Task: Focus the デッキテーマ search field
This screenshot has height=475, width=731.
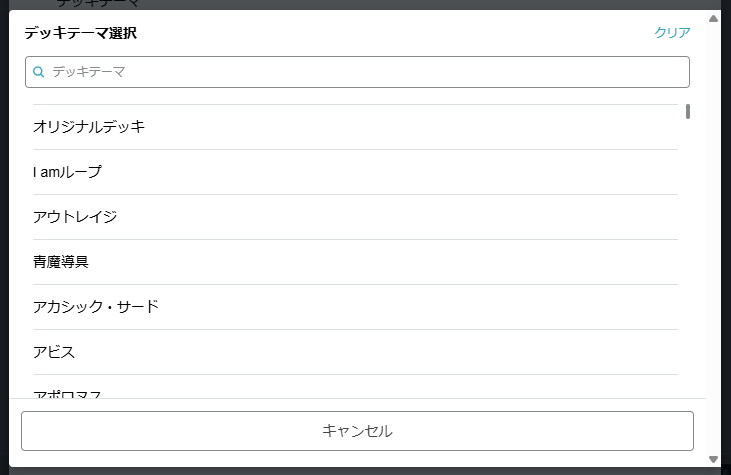Action: (360, 72)
